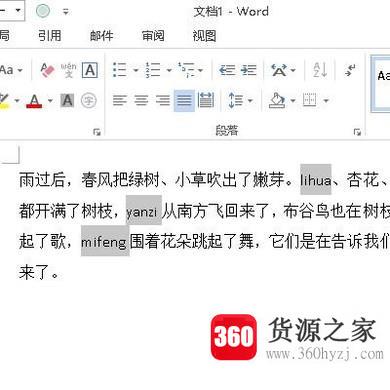Align text left
The height and width of the screenshot is (390, 390).
[120, 100]
